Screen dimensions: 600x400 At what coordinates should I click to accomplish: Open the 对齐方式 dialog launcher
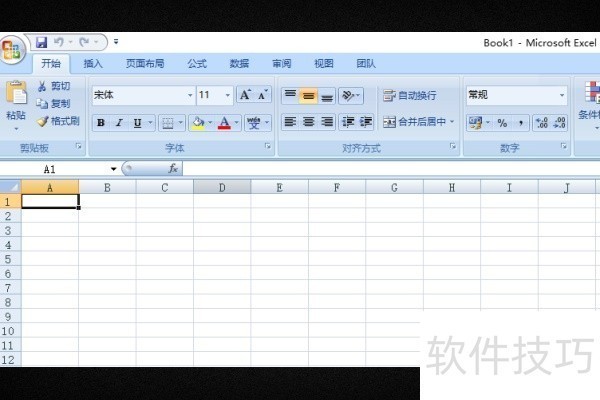[x=453, y=146]
